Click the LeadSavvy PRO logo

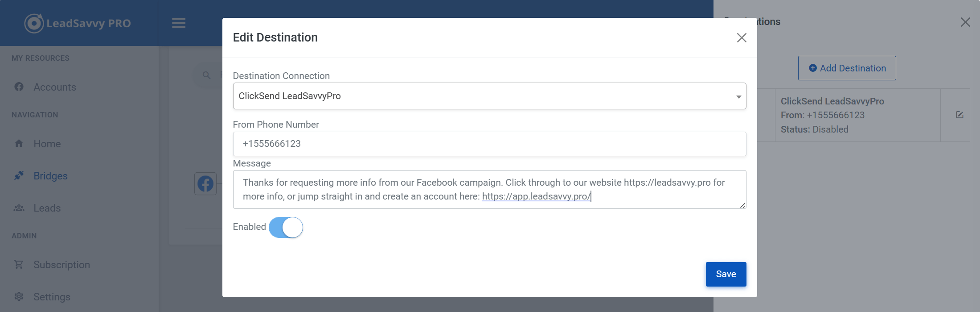pos(78,23)
